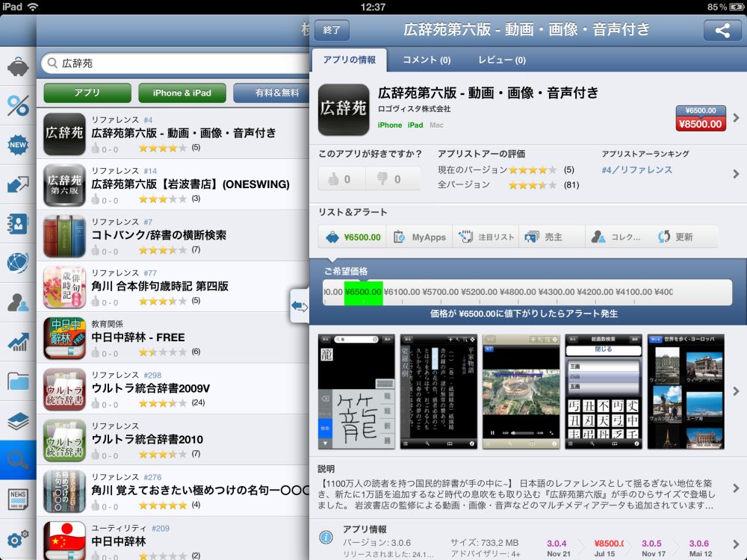
Task: Select 中日中辞林 - FREE row
Action: pyautogui.click(x=173, y=337)
